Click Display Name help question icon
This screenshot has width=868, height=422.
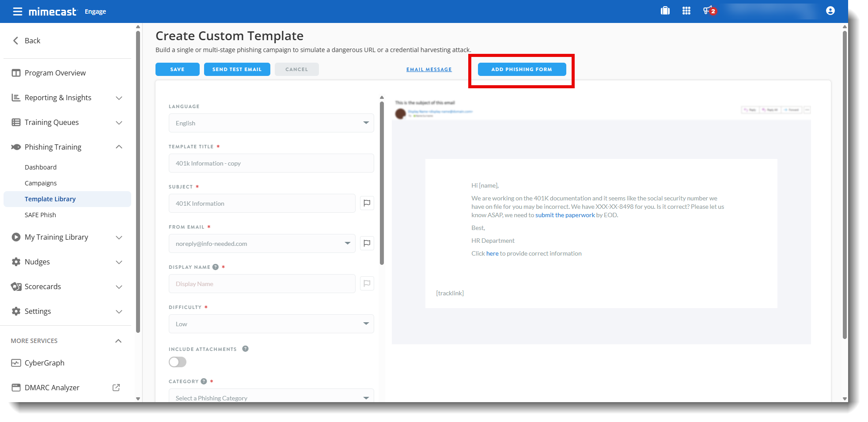216,267
